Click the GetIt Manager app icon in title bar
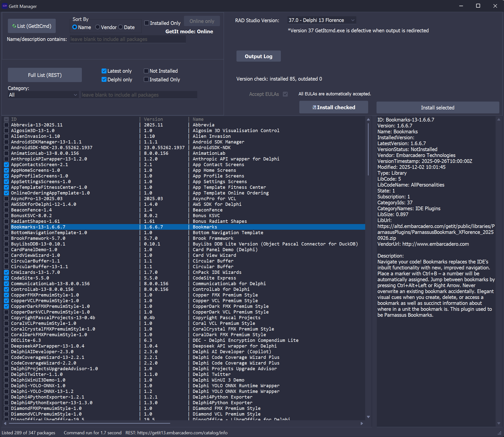Screen dimensions: 504x437 (x=4, y=6)
